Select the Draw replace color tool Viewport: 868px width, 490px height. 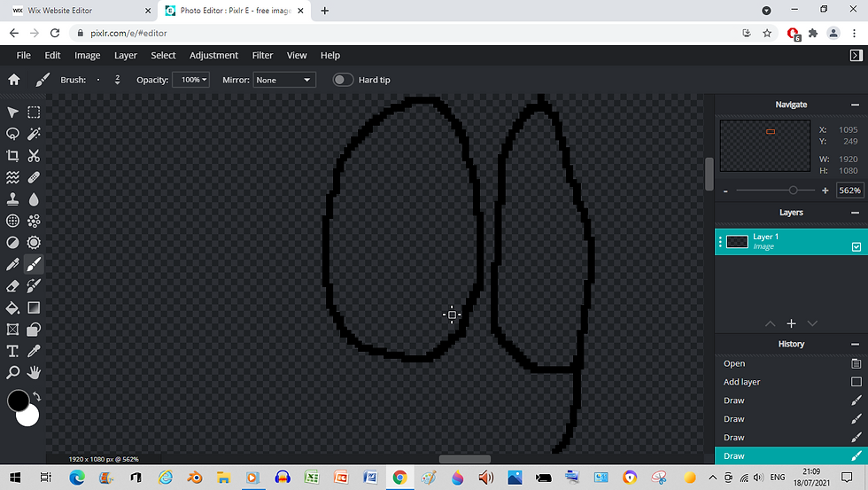(34, 285)
